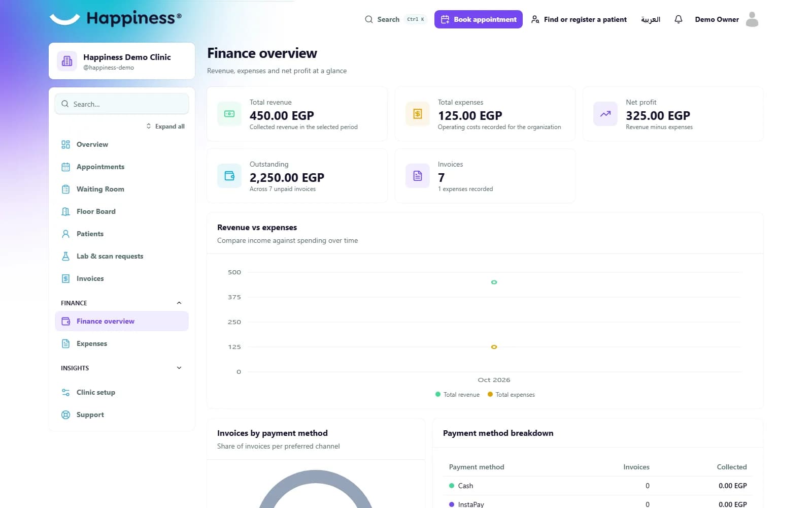Open Floor Board page
Screen dimensions: 812x508
(x=122, y=211)
